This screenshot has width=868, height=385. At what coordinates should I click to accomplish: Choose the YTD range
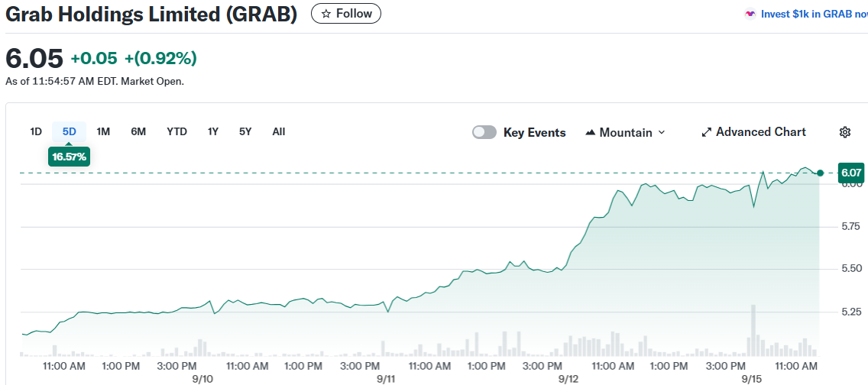click(x=177, y=131)
